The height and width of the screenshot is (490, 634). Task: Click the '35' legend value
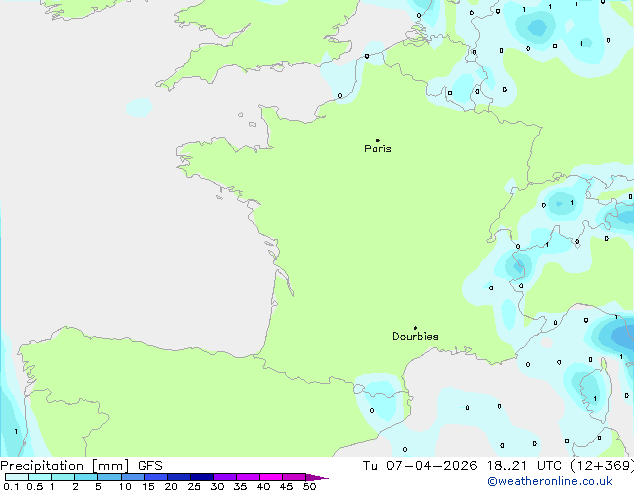(240, 486)
